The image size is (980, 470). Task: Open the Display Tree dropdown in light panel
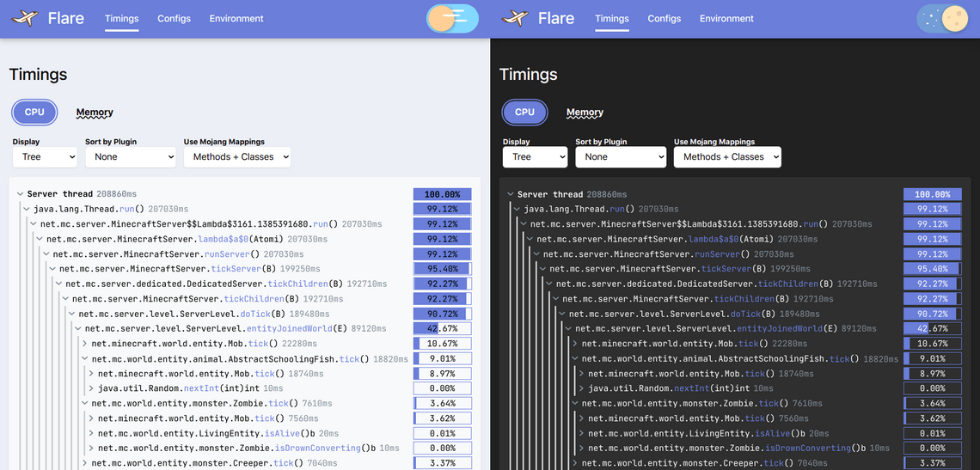click(45, 157)
